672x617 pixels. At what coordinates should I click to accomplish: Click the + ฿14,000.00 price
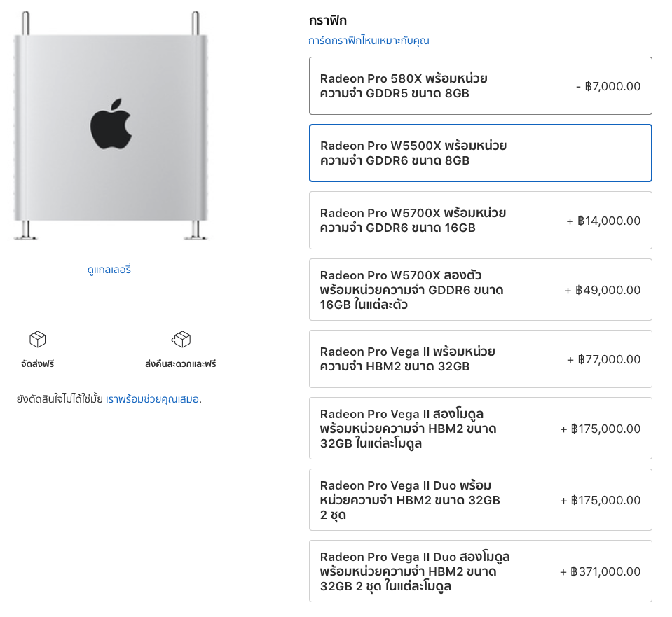point(603,221)
